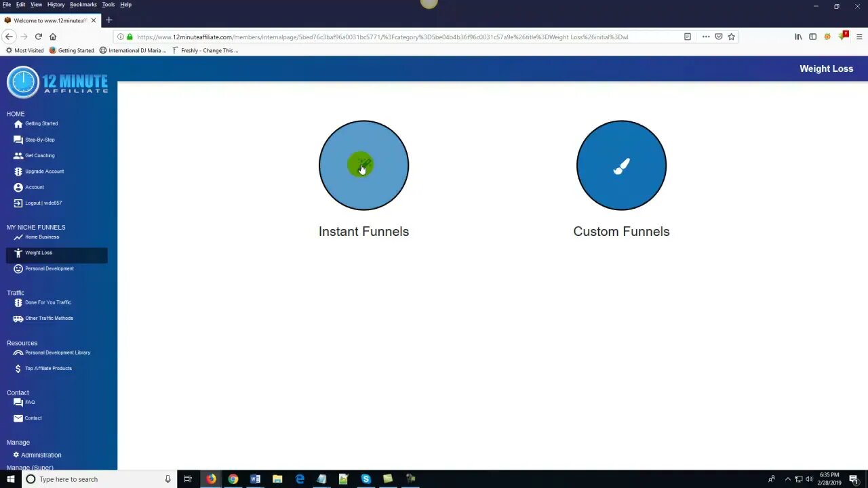Bookmark this page with the star icon
This screenshot has height=488, width=868.
tap(731, 37)
